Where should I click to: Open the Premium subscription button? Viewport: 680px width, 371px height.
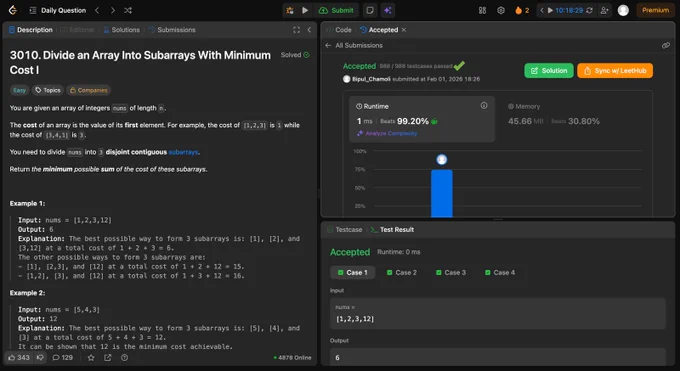(x=655, y=10)
